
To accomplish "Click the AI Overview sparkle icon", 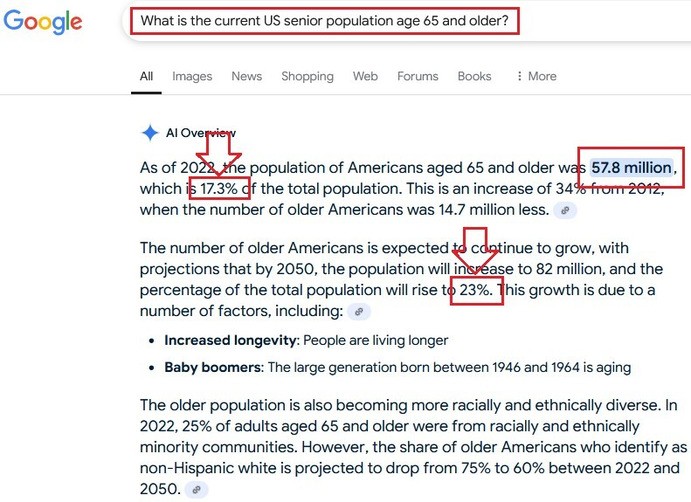I will (150, 133).
